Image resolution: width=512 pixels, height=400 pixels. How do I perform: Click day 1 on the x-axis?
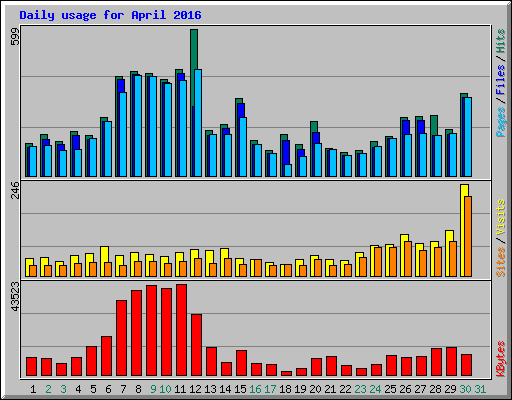click(x=33, y=389)
